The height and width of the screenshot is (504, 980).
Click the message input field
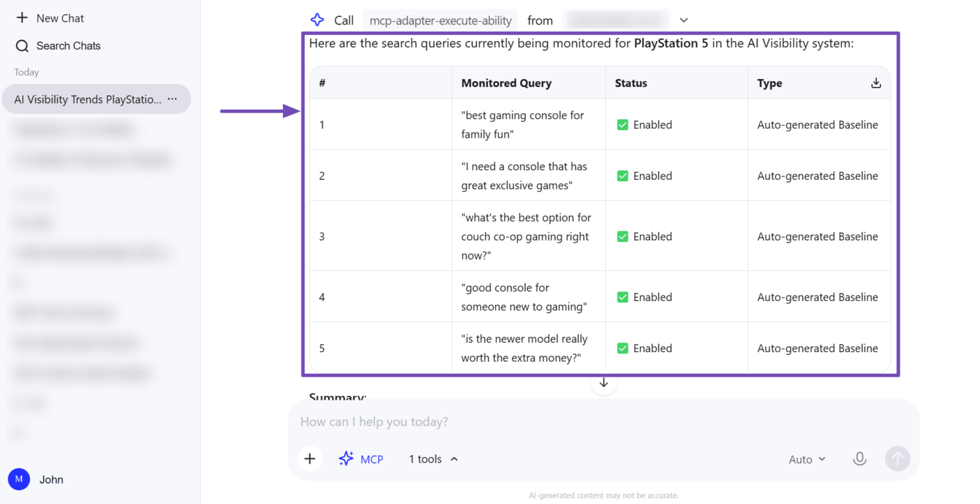tap(603, 421)
